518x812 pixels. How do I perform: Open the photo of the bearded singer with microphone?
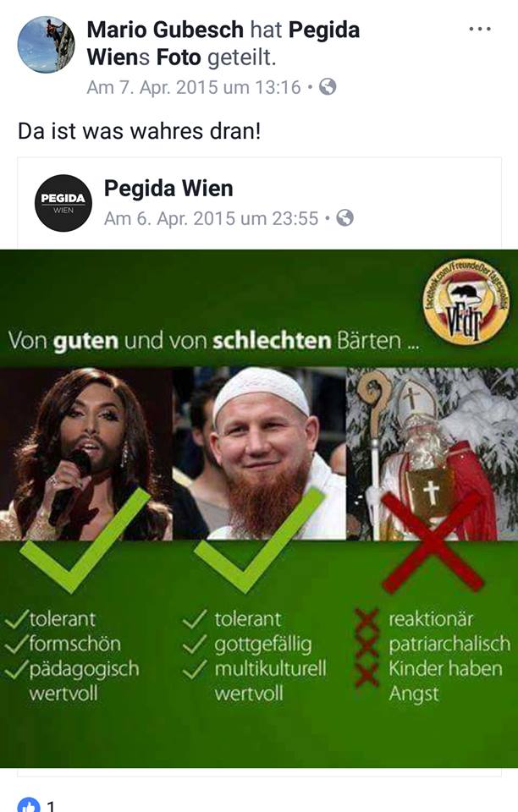(x=86, y=453)
